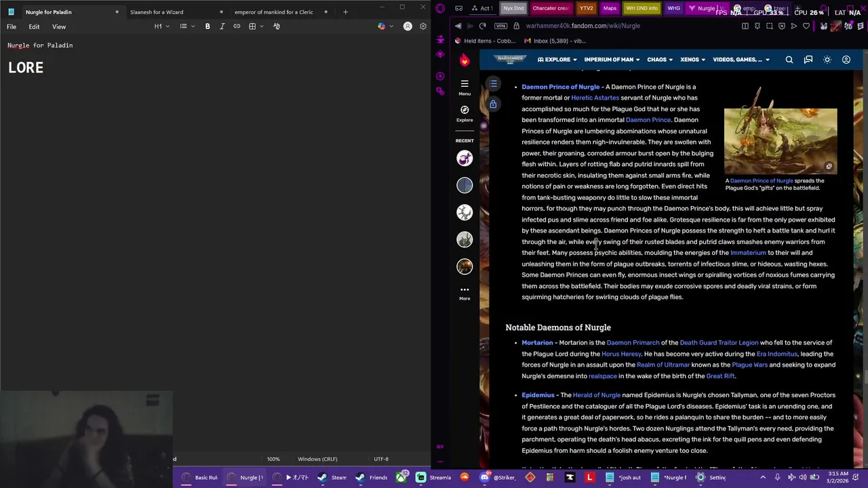Screen dimensions: 868x488
Task: Open the Fandom user account icon
Action: 846,60
